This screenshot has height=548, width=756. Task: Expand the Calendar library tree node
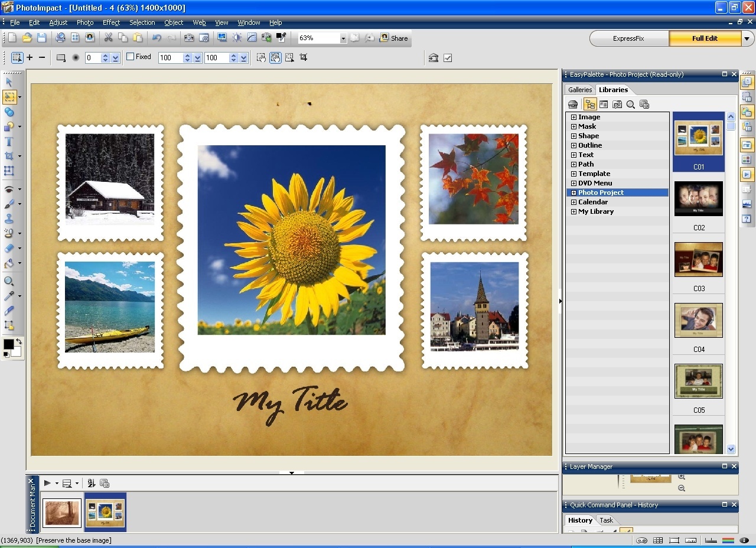tap(573, 202)
